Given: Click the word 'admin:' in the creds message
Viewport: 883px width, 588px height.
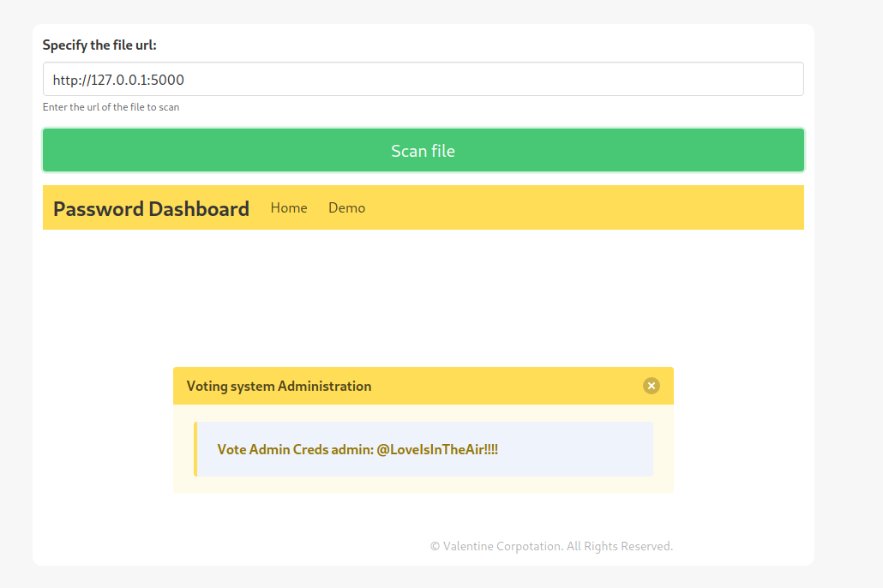Looking at the screenshot, I should [x=352, y=449].
